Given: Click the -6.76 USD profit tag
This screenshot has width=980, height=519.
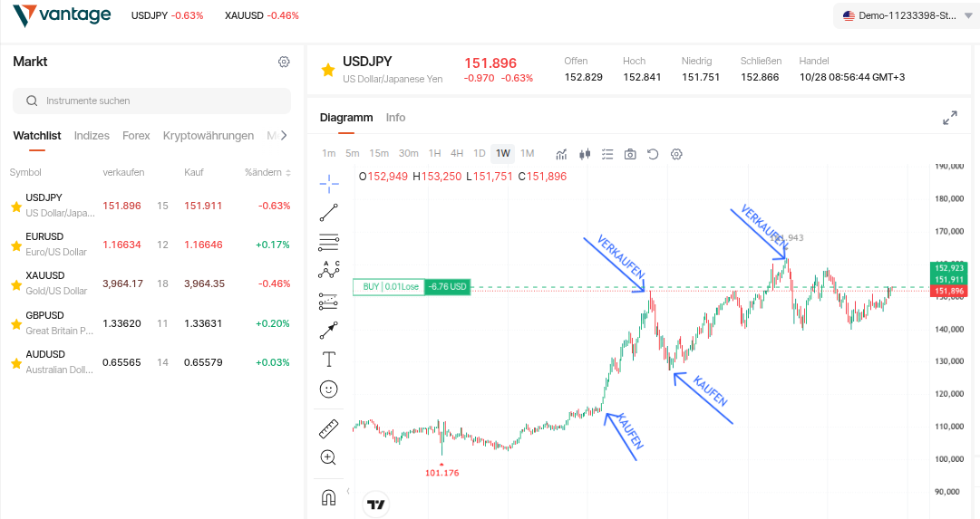Looking at the screenshot, I should coord(448,286).
